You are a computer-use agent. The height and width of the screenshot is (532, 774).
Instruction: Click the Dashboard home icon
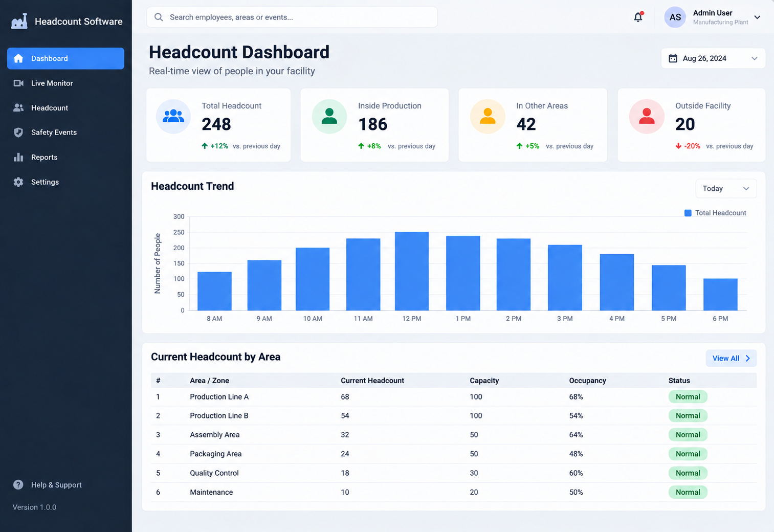(x=18, y=58)
